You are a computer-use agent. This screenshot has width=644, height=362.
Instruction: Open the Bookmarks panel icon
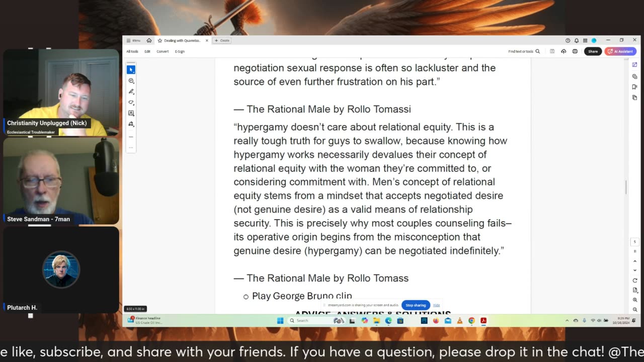click(635, 87)
